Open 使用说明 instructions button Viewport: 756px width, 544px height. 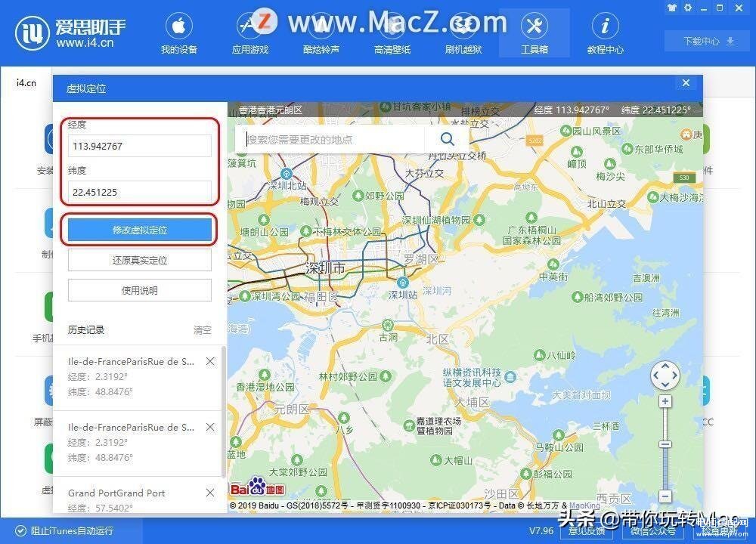pyautogui.click(x=139, y=291)
